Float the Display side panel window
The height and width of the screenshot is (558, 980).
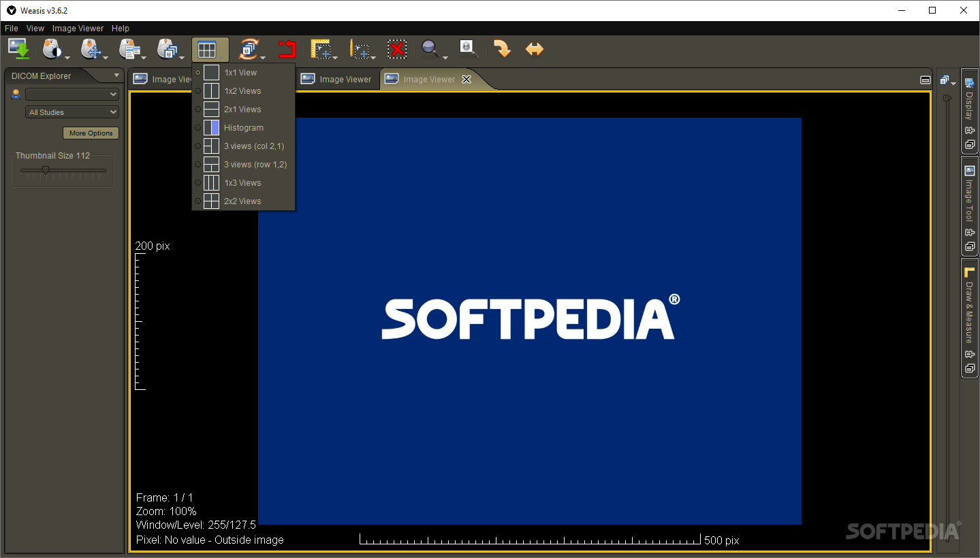[970, 144]
